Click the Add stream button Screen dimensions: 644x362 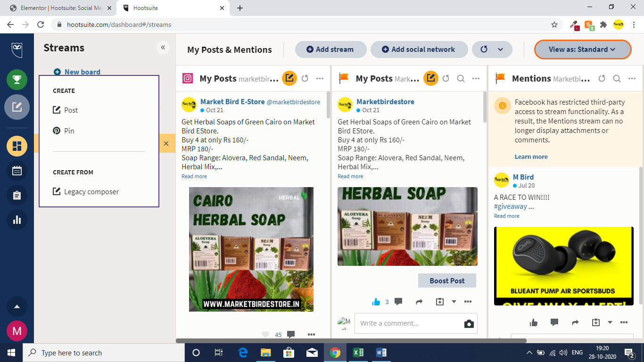click(330, 49)
